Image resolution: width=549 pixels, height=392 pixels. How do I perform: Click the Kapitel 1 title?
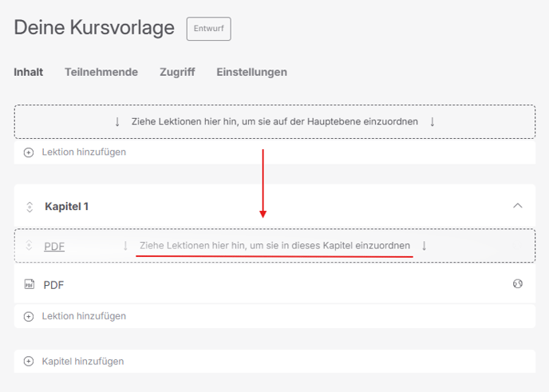click(x=66, y=207)
